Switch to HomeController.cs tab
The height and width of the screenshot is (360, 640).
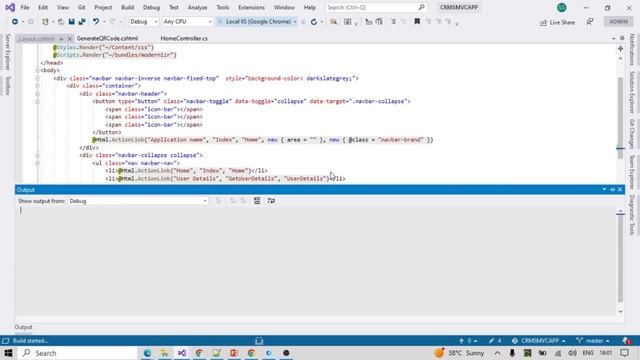tap(184, 38)
